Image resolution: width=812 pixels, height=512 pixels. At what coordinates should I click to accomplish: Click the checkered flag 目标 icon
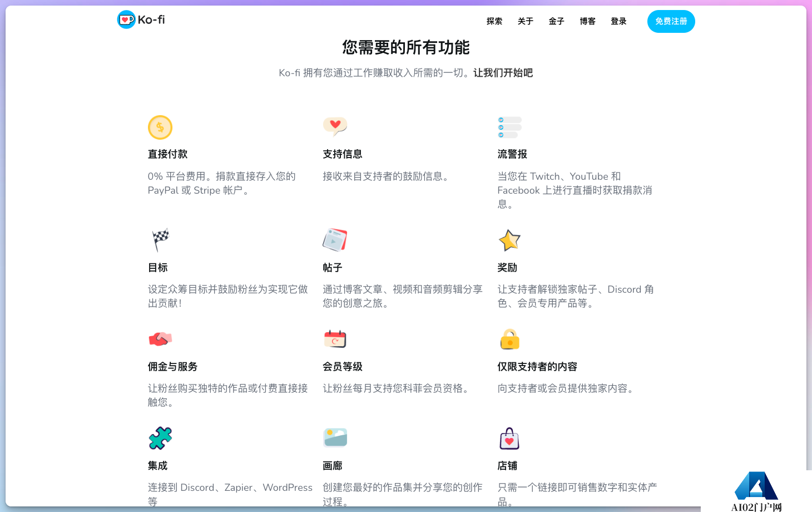pos(161,240)
